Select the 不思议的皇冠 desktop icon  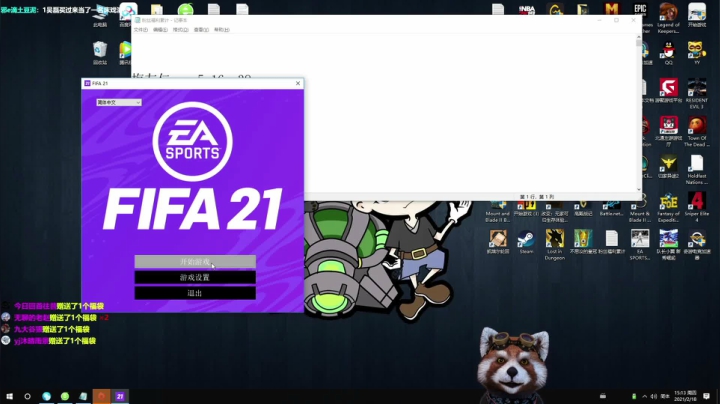(583, 242)
